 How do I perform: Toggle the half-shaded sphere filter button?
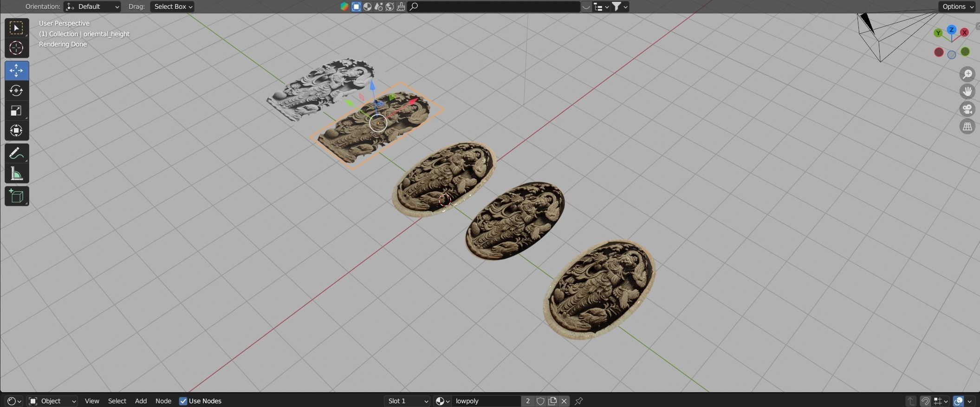pyautogui.click(x=367, y=6)
